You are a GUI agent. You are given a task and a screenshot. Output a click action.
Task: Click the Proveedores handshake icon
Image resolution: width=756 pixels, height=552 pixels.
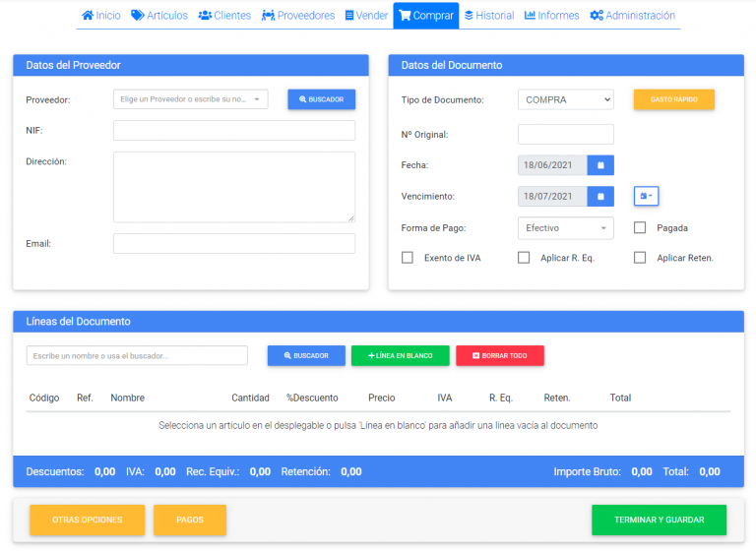tap(268, 16)
